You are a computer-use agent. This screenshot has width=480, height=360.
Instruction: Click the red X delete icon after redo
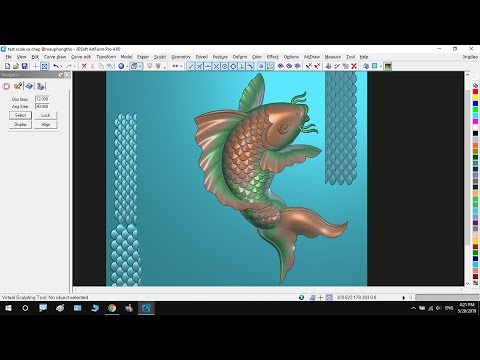pyautogui.click(x=84, y=66)
